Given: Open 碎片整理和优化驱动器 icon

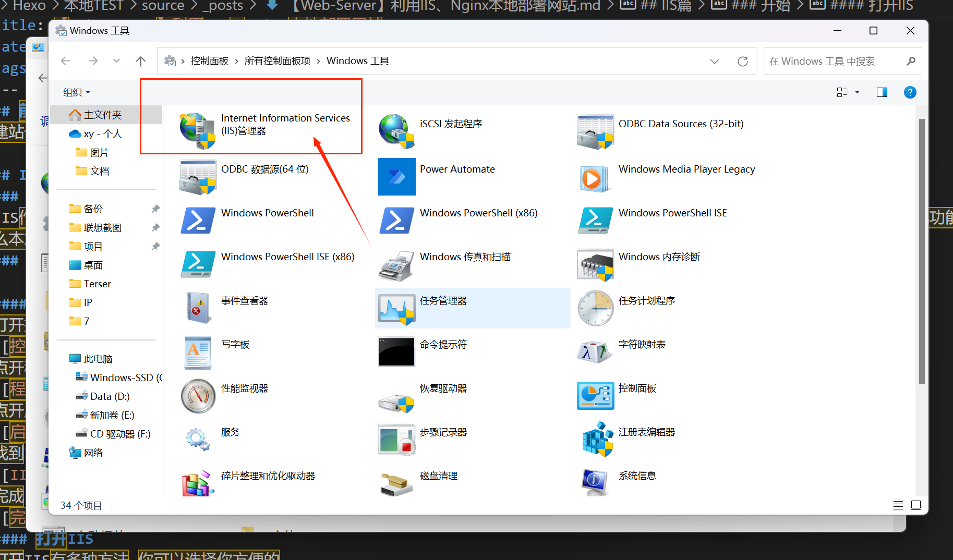Looking at the screenshot, I should click(198, 483).
